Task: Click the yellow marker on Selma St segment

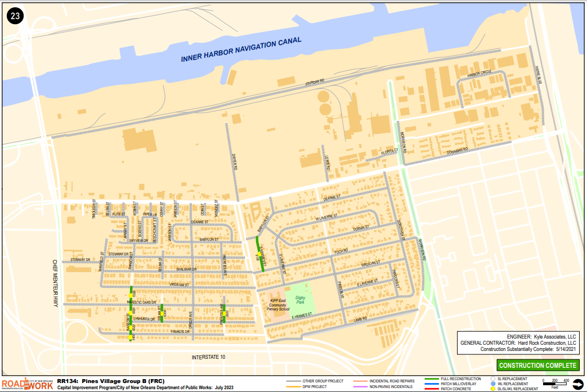Action: coord(162,313)
